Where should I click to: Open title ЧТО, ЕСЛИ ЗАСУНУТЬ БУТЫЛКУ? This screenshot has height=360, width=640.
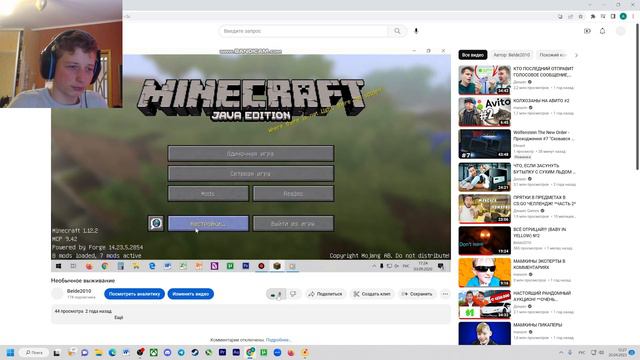(x=544, y=169)
